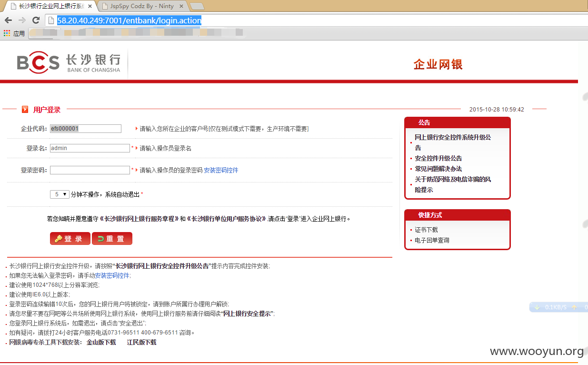588x365 pixels.
Task: Open 网上银行安全控件系统升级公告 announcement
Action: click(x=452, y=142)
